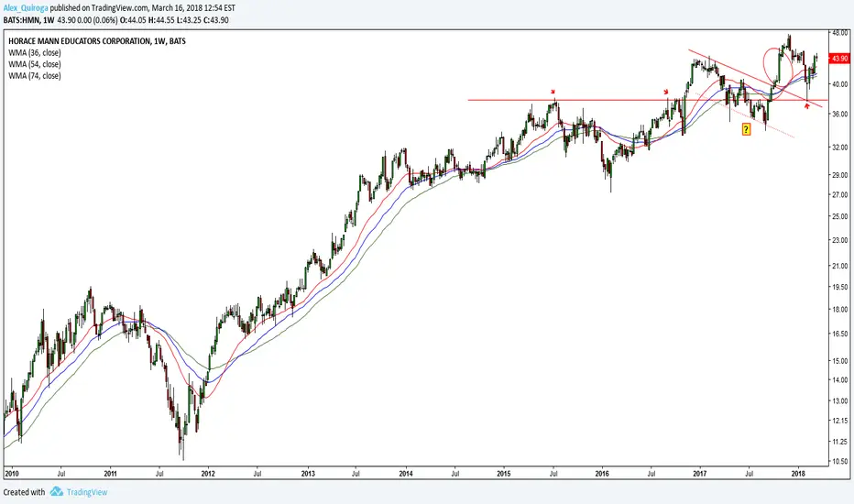Click the BATS:HMN, 1W header quote line
Viewport: 854px width, 504px height.
[x=115, y=20]
